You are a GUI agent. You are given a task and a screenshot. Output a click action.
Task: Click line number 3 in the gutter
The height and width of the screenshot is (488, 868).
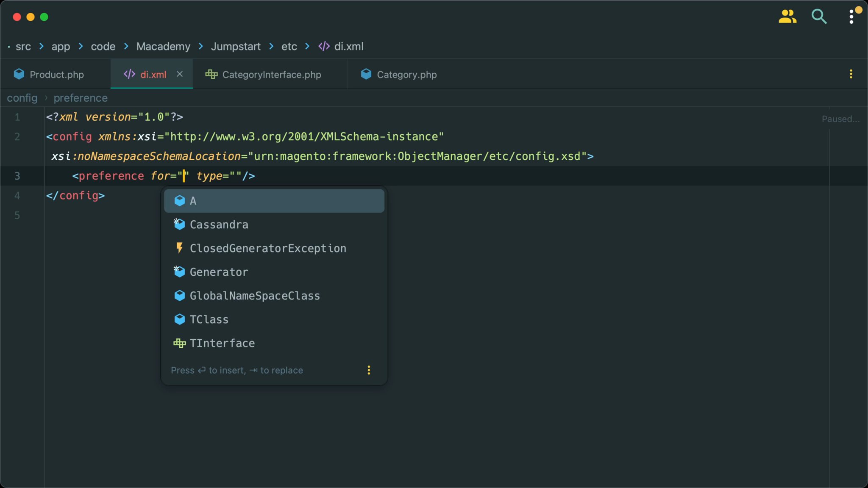point(17,176)
